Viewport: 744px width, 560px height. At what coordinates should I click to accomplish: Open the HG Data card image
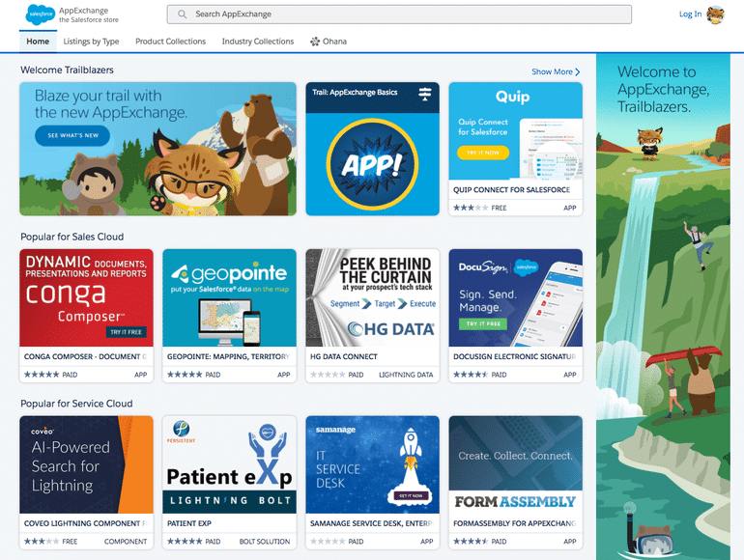(x=372, y=297)
